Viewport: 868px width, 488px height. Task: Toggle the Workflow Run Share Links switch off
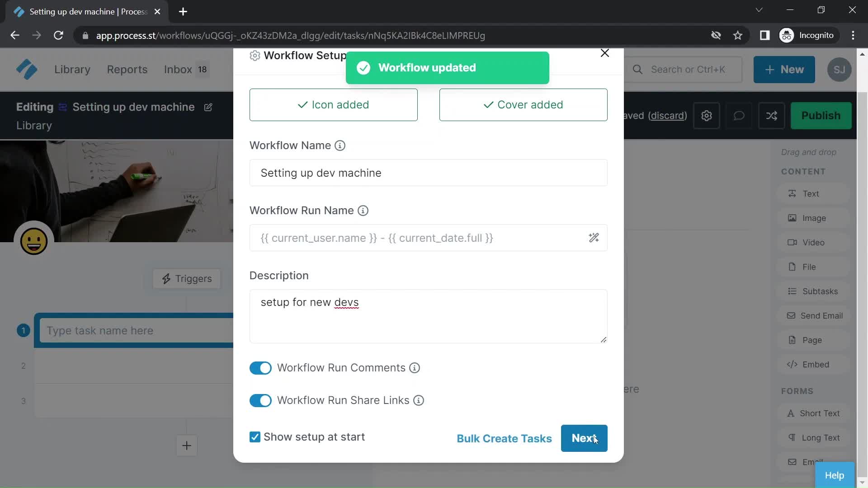(260, 400)
